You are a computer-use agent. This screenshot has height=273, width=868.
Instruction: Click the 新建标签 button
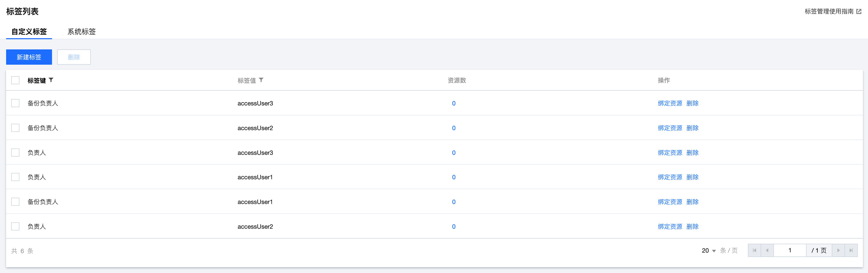tap(29, 57)
